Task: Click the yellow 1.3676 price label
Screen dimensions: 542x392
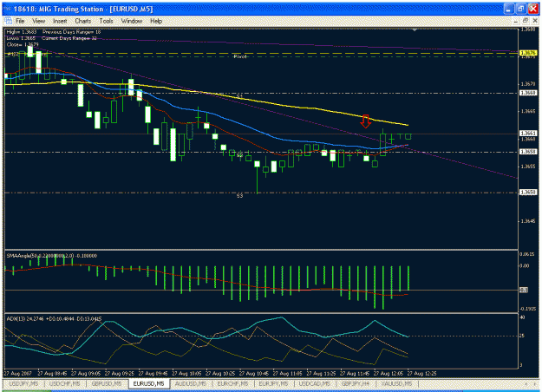Action: [x=528, y=53]
